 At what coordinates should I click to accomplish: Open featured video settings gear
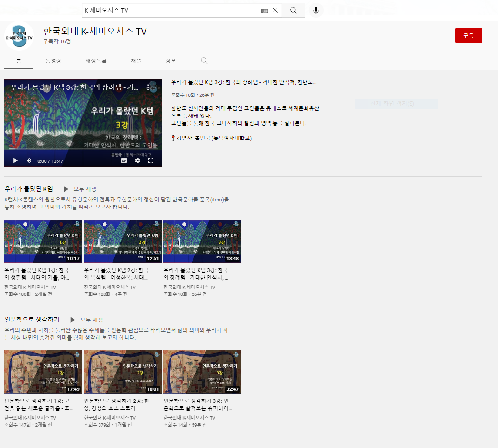[138, 161]
